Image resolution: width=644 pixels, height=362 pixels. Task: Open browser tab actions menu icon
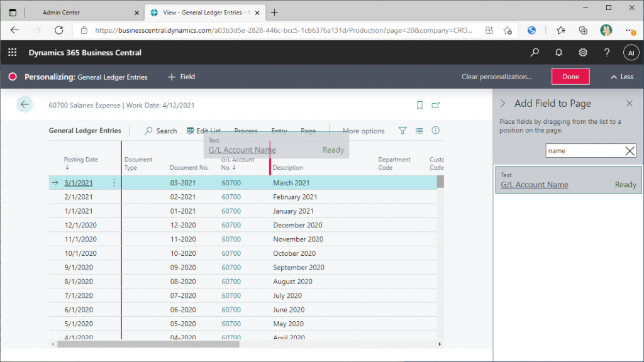coord(13,13)
